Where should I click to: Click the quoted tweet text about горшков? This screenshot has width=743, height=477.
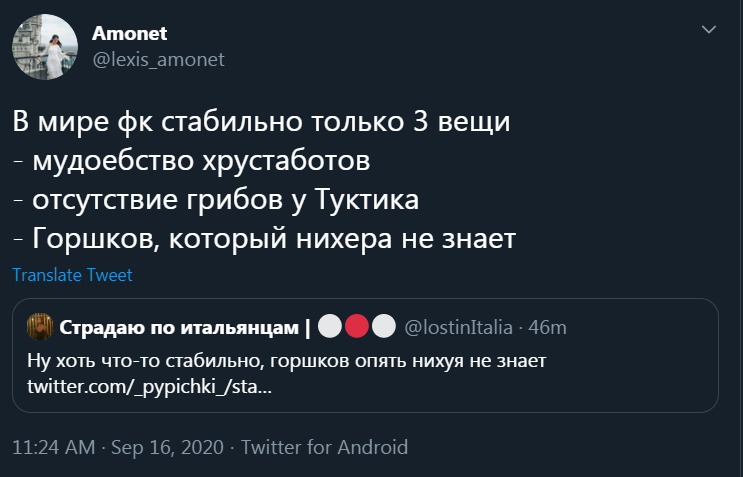click(286, 360)
